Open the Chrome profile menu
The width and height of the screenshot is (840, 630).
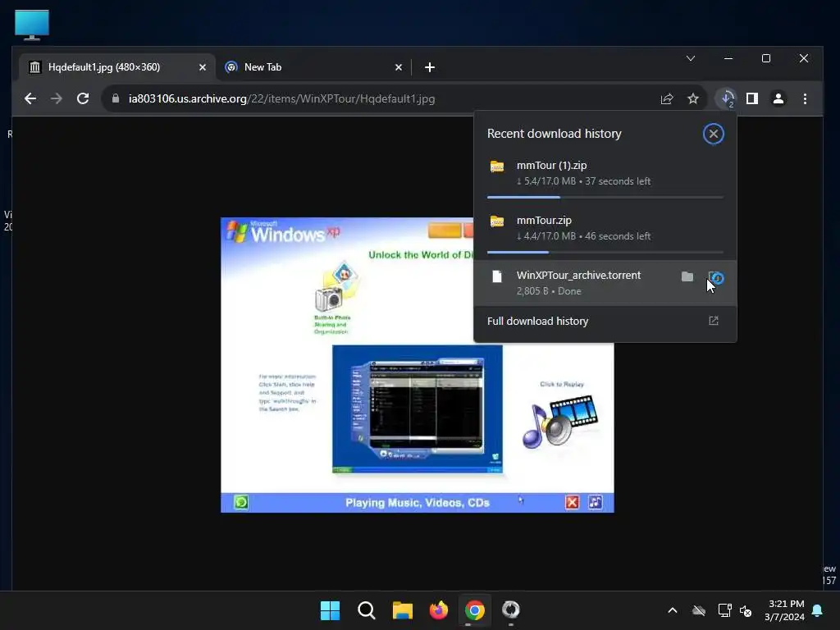[778, 98]
